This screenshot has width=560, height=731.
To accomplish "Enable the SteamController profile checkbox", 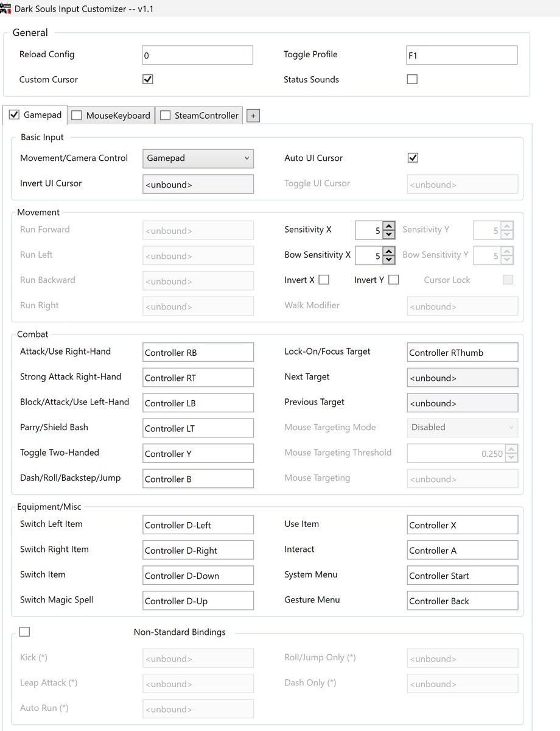I will (x=165, y=115).
